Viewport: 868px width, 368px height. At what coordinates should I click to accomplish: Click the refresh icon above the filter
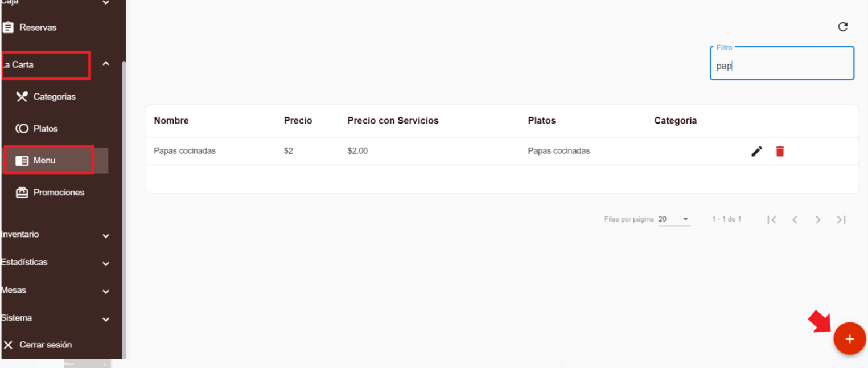point(843,27)
